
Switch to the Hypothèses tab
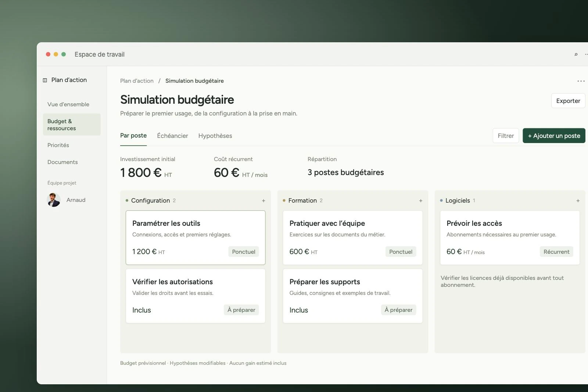click(215, 136)
